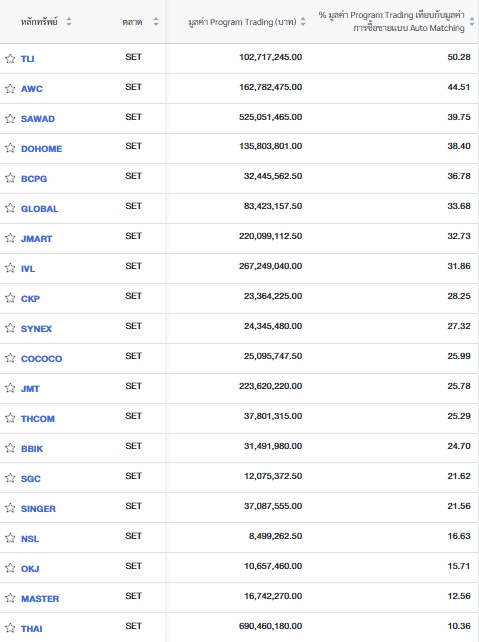This screenshot has width=479, height=642.
Task: Star the THAI stock row
Action: (x=10, y=628)
